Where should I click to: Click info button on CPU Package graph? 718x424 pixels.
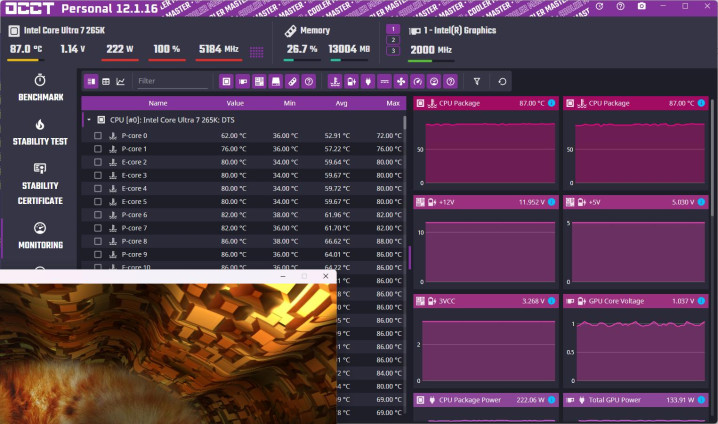tap(550, 103)
